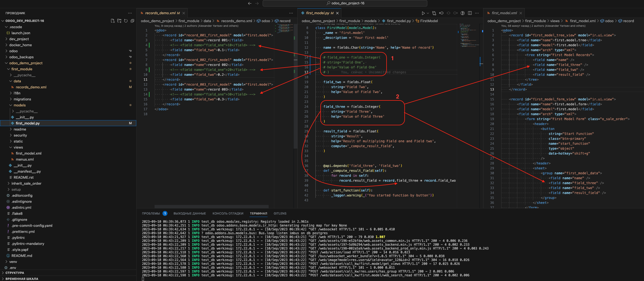The image size is (644, 281).
Task: Click horizontal scrollbar under records_demo.xml editor
Action: point(211,207)
